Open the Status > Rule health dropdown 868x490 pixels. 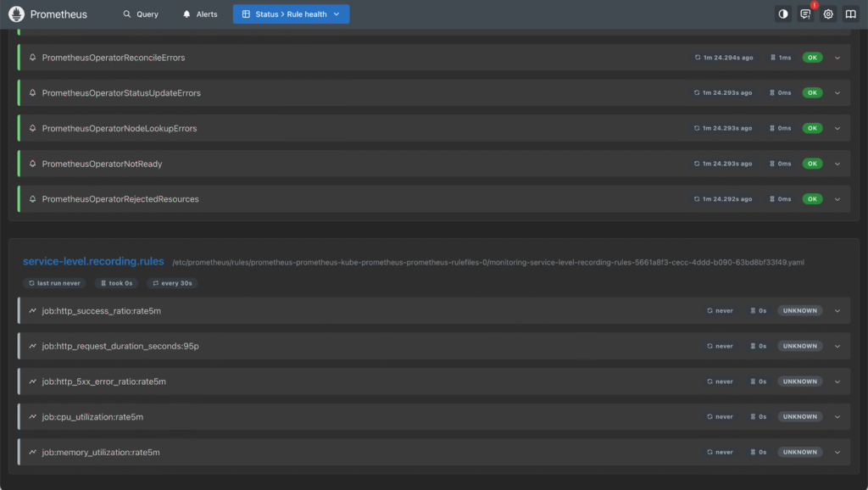[292, 14]
